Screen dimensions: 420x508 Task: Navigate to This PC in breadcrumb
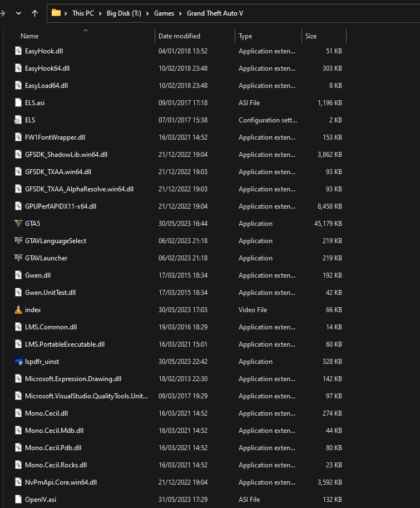point(83,13)
